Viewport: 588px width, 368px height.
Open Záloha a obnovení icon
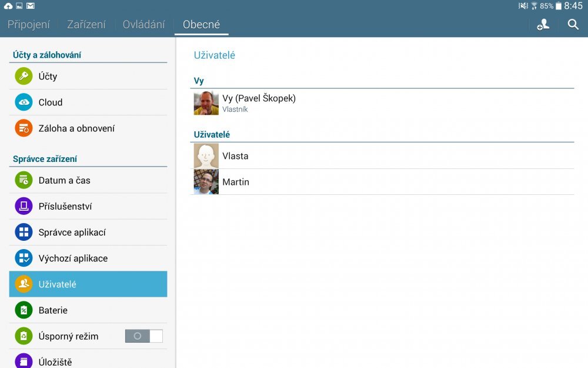24,128
